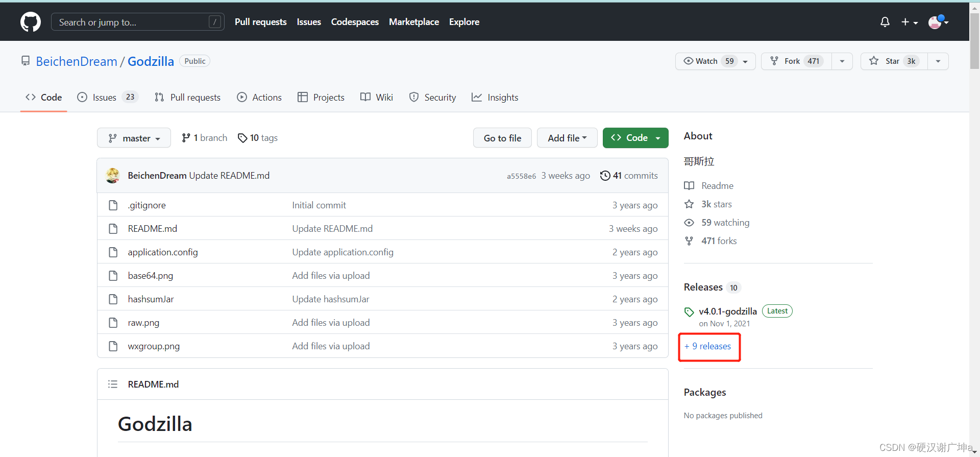Open the Initial commit message link
Screen dimensions: 980x457
(x=319, y=205)
